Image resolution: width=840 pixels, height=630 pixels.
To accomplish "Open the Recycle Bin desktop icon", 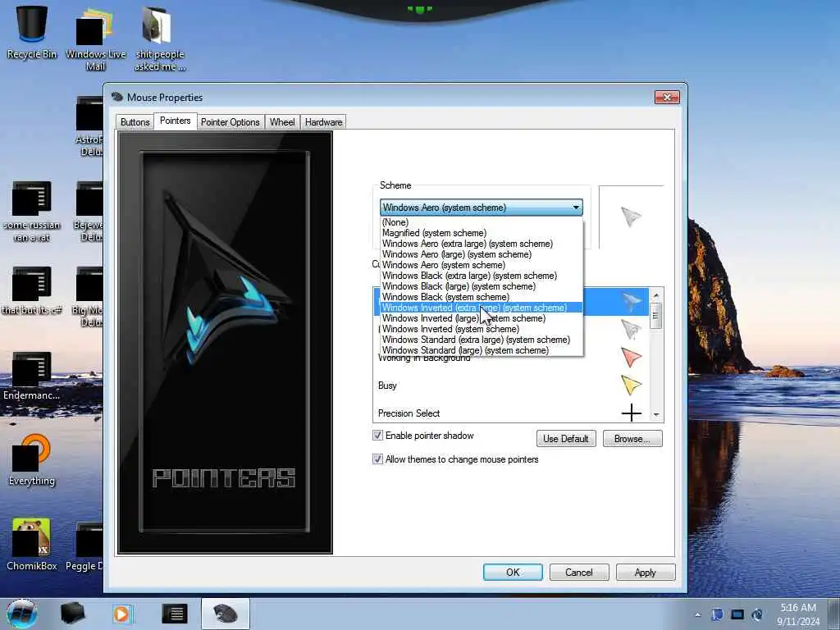I will [x=32, y=32].
